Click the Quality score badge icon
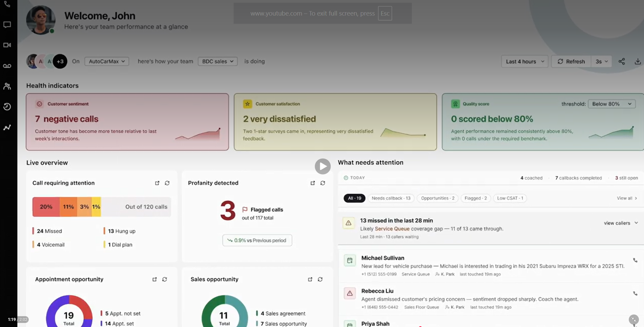Viewport: 644px width, 327px height. (455, 104)
